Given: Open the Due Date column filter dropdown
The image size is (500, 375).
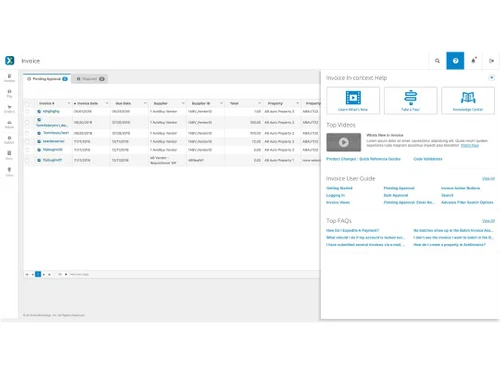Looking at the screenshot, I should tap(145, 103).
